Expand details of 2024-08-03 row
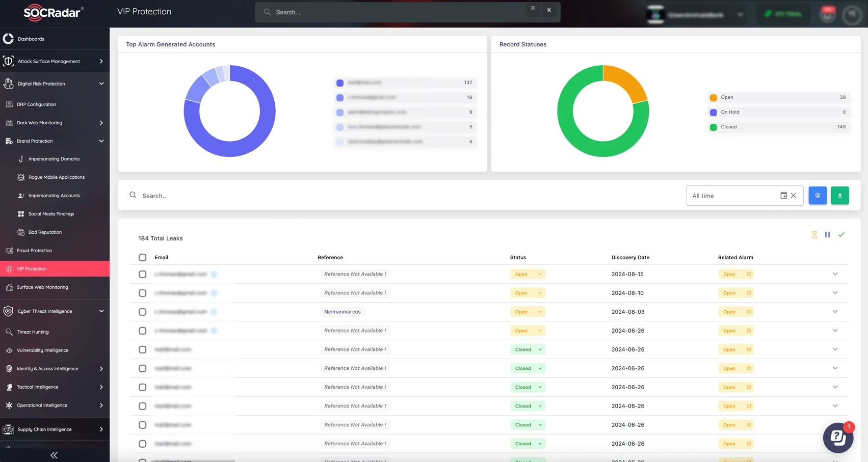868x462 pixels. point(835,312)
